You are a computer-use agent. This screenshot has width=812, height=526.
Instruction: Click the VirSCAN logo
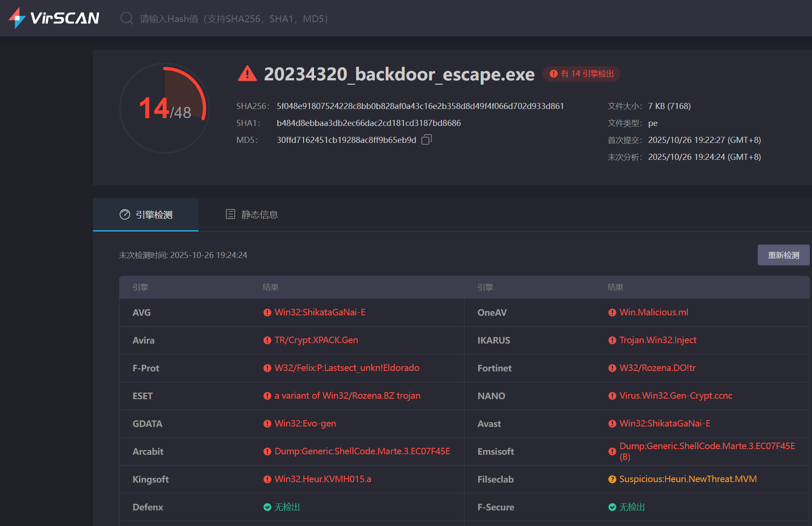pyautogui.click(x=54, y=18)
